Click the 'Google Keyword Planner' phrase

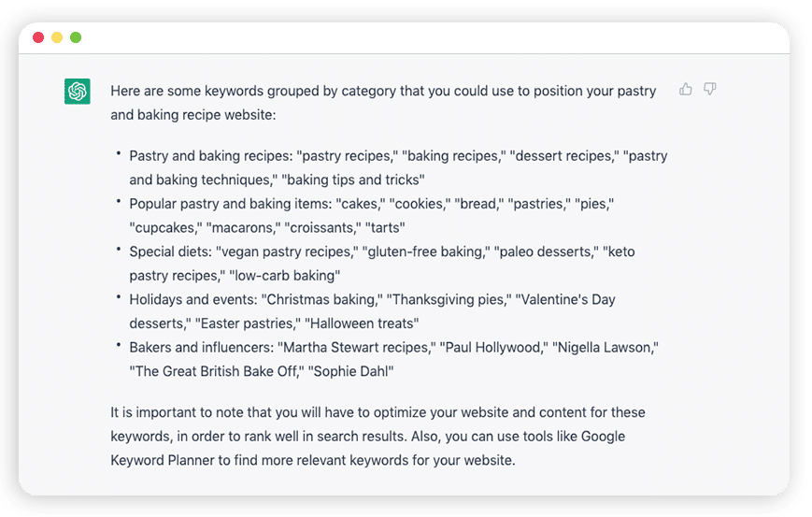pos(367,448)
